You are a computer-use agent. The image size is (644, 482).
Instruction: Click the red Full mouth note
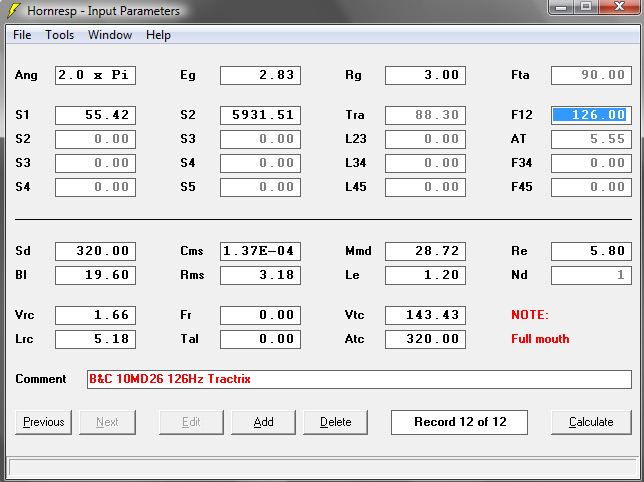[x=540, y=339]
